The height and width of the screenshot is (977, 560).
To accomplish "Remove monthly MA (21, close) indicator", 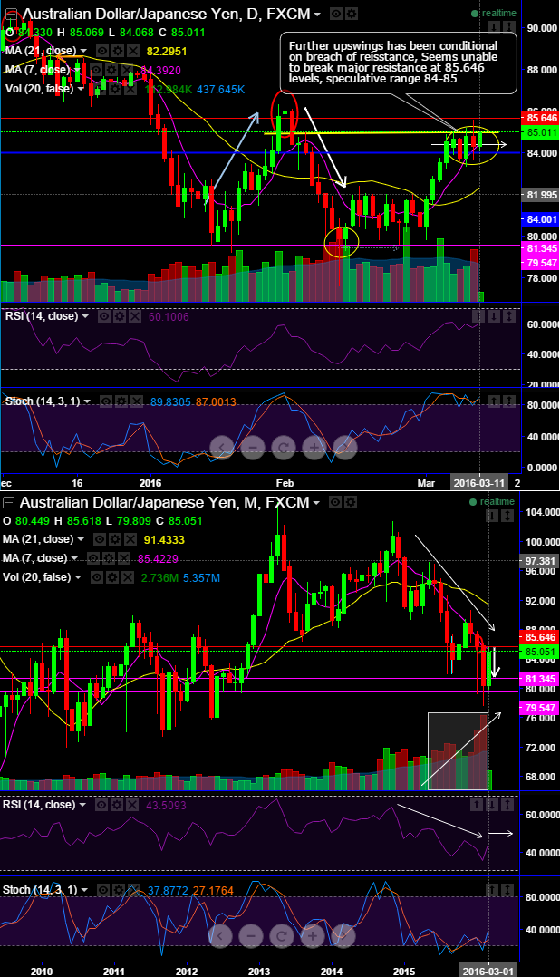I will coord(130,539).
